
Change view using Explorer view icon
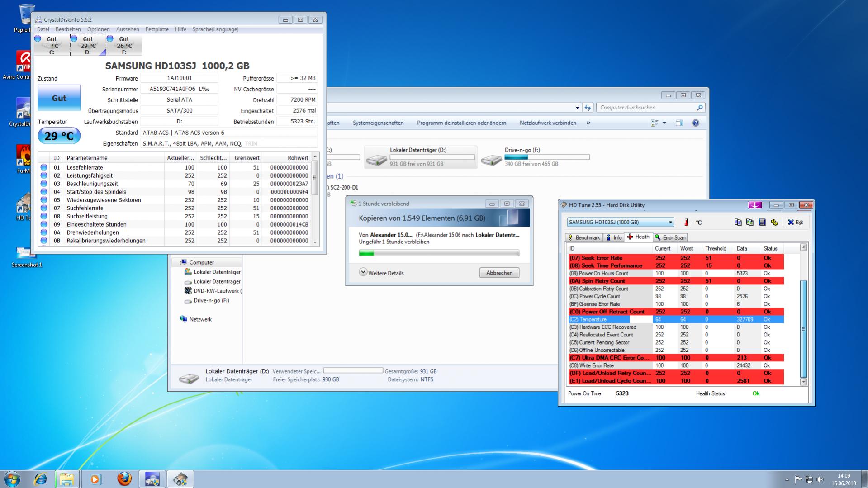coord(655,123)
